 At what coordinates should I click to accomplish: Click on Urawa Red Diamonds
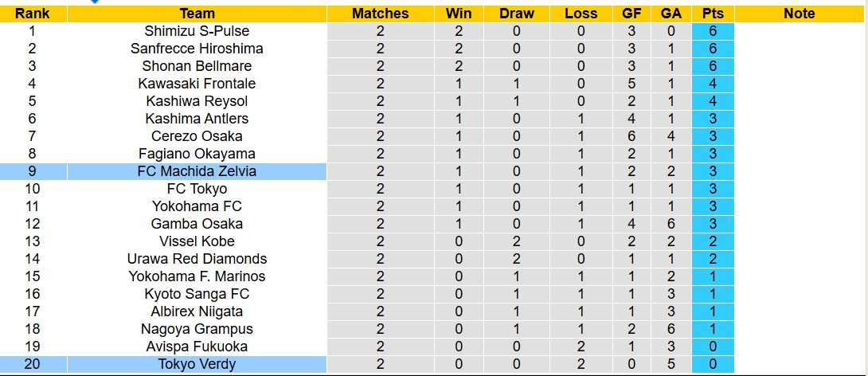point(197,259)
